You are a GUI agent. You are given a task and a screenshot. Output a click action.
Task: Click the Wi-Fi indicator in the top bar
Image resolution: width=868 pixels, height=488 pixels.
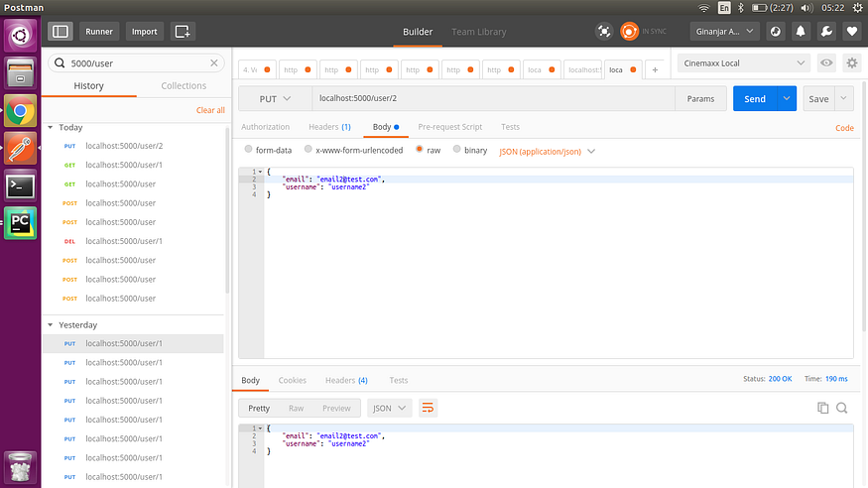pyautogui.click(x=703, y=8)
